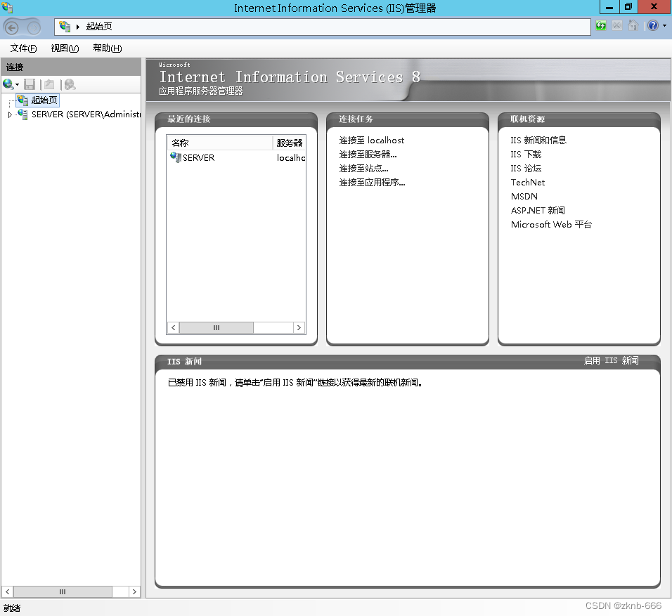
Task: Click the blue Help question mark icon
Action: pos(653,26)
